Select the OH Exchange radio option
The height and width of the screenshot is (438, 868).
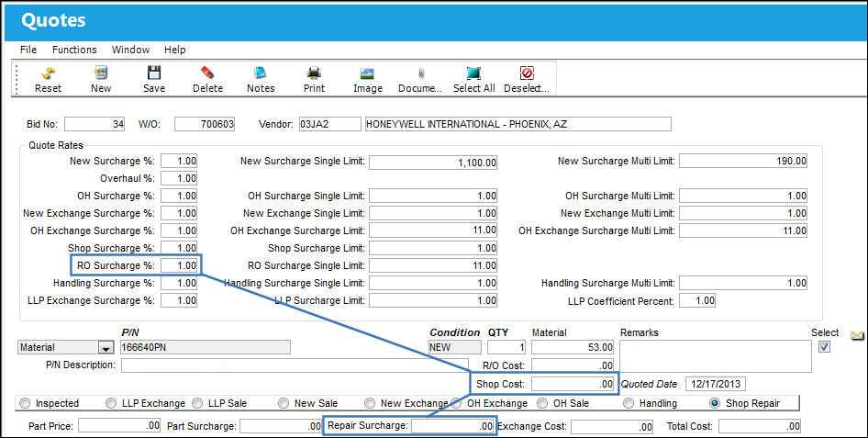point(456,403)
